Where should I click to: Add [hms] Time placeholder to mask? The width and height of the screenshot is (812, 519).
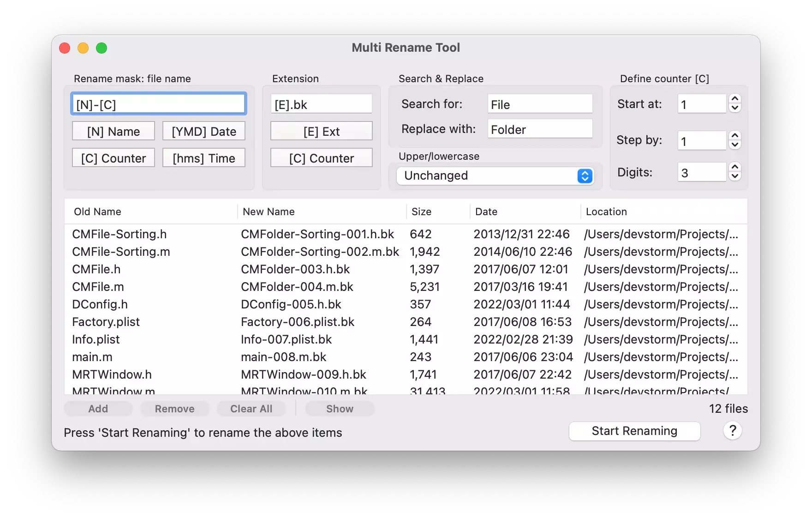(x=203, y=158)
